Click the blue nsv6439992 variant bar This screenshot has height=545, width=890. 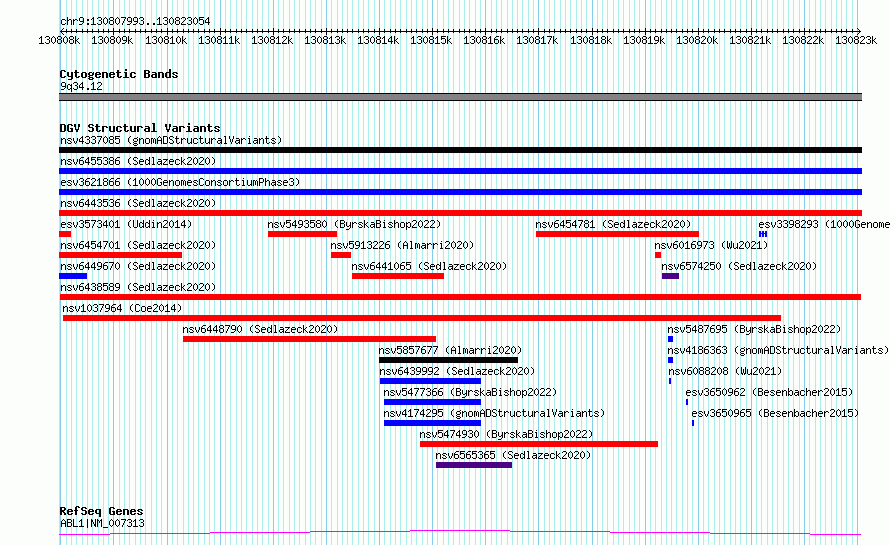point(430,381)
